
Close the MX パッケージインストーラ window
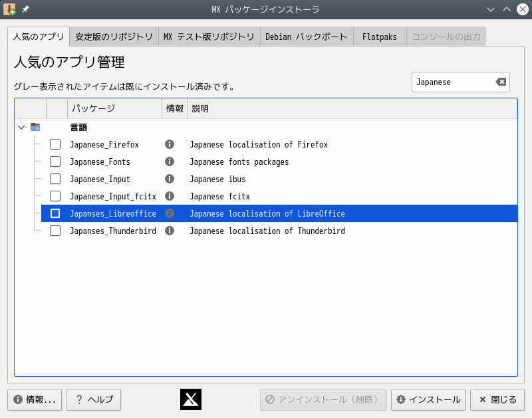coord(523,9)
